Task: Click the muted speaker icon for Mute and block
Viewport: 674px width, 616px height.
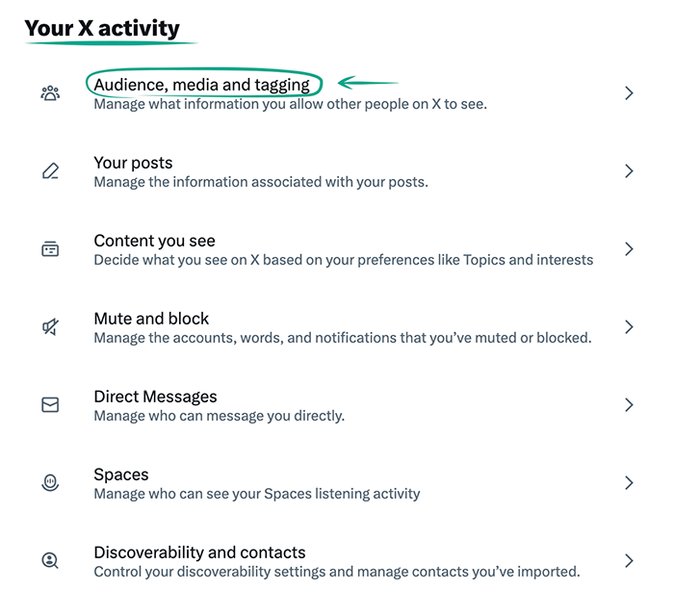Action: (x=50, y=327)
